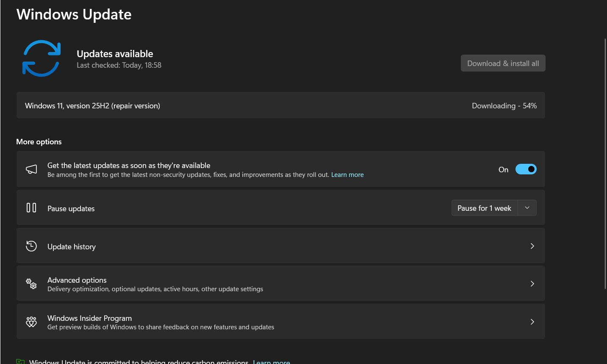Viewport: 607px width, 364px height.
Task: Click the On label beside the toggle
Action: (x=503, y=170)
